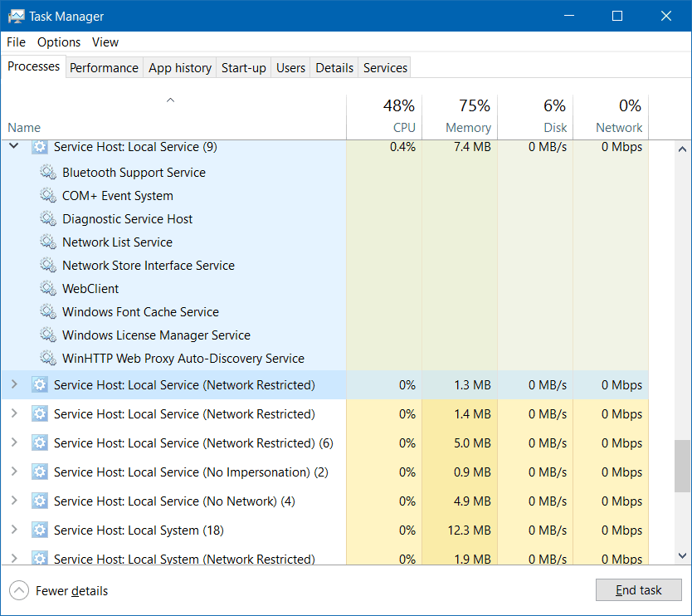692x616 pixels.
Task: Click the gear icon for COM+ Event System
Action: click(47, 196)
